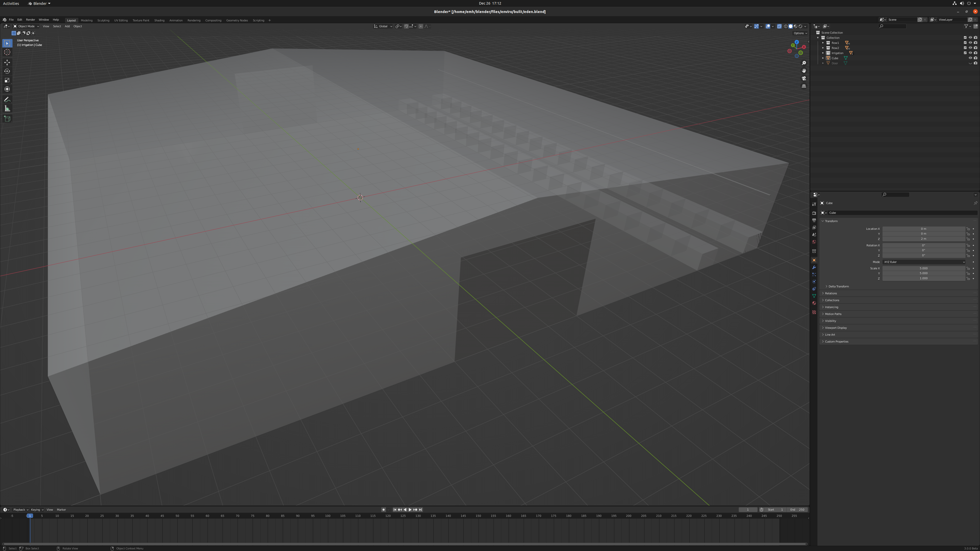Open the viewport Options dropdown
980x551 pixels.
(x=800, y=33)
